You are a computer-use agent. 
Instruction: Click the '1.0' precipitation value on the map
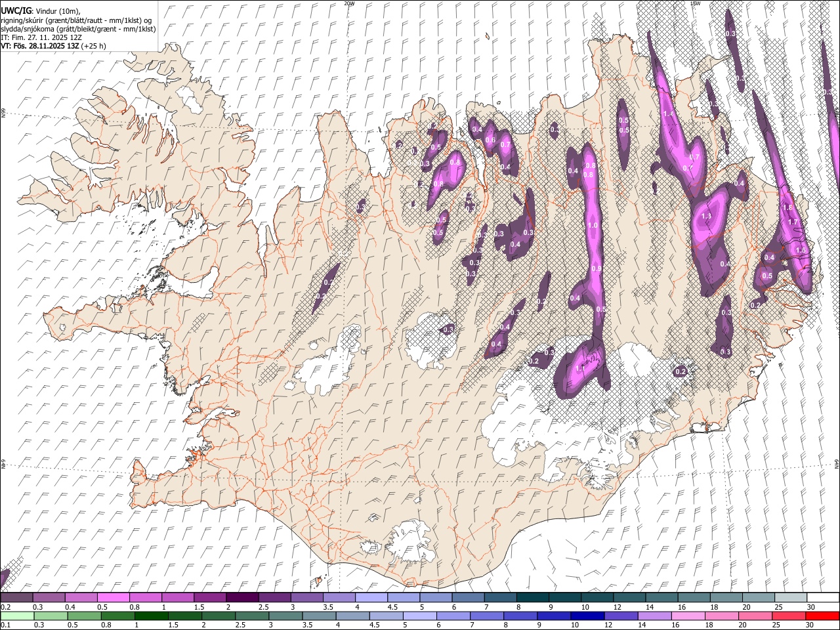coord(593,226)
